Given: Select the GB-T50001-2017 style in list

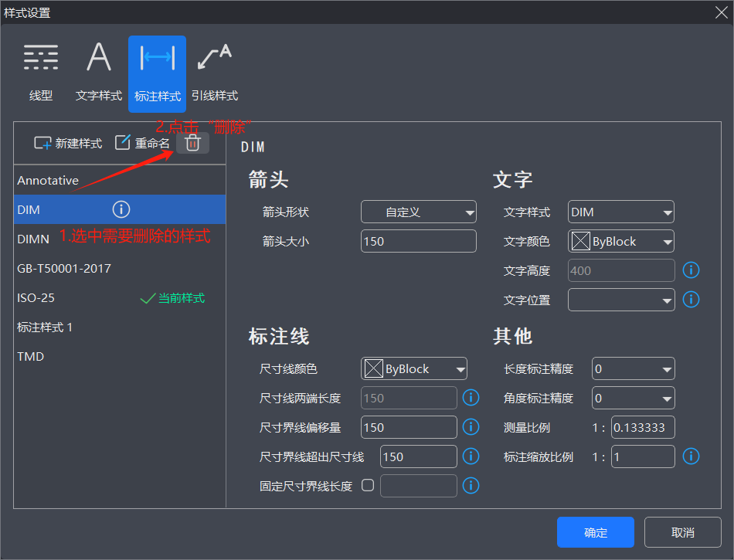Looking at the screenshot, I should 64,269.
